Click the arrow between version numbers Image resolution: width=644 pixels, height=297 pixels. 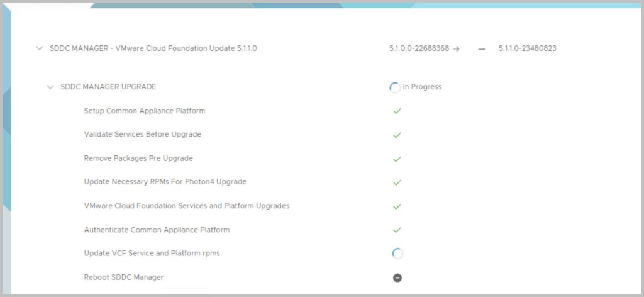(x=482, y=48)
